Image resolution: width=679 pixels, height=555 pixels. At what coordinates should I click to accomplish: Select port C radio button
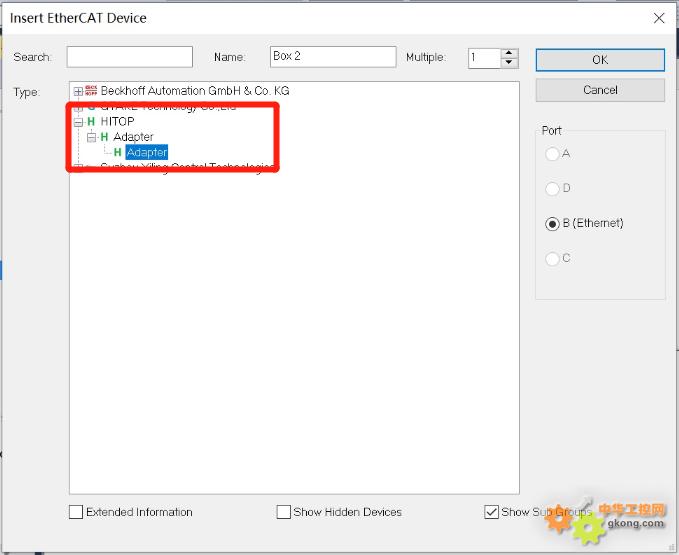point(552,258)
